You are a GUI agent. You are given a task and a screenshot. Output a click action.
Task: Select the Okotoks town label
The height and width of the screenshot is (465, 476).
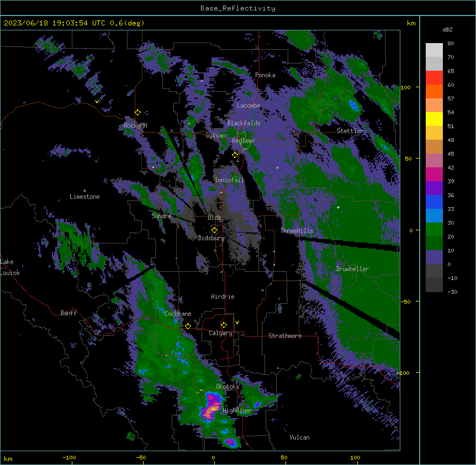(x=228, y=387)
